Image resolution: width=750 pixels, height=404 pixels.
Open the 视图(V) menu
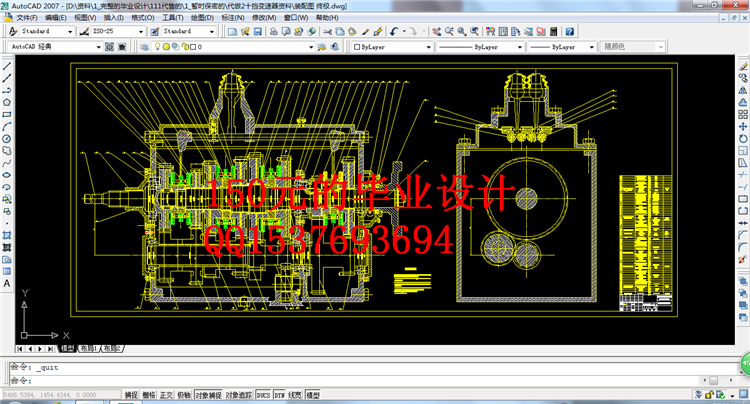point(85,18)
